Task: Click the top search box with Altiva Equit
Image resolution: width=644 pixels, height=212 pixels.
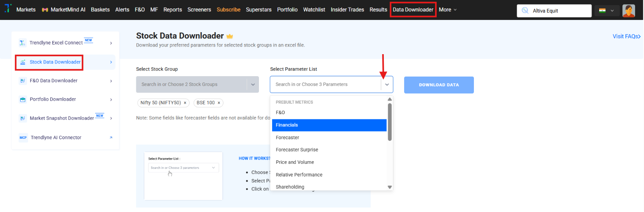Action: [554, 11]
